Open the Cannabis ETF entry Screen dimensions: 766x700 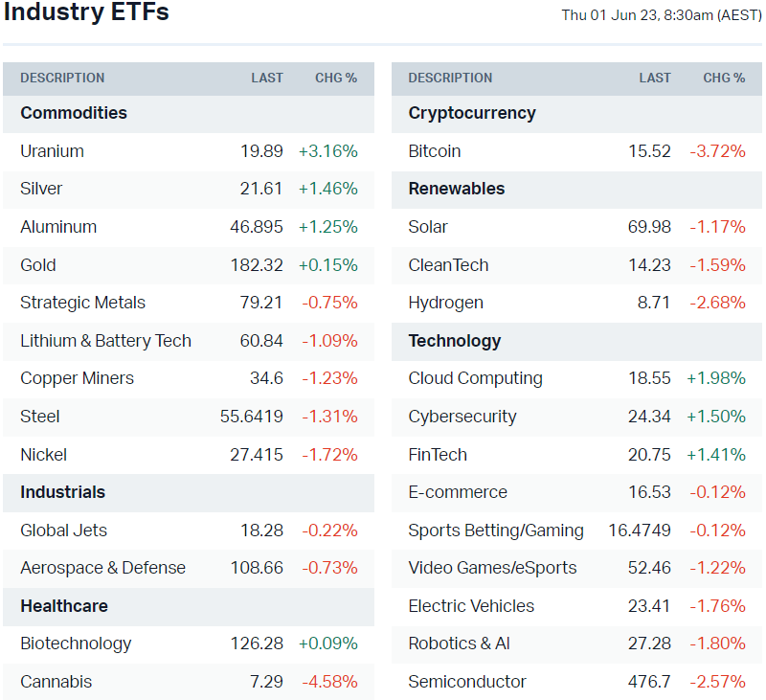tap(56, 682)
